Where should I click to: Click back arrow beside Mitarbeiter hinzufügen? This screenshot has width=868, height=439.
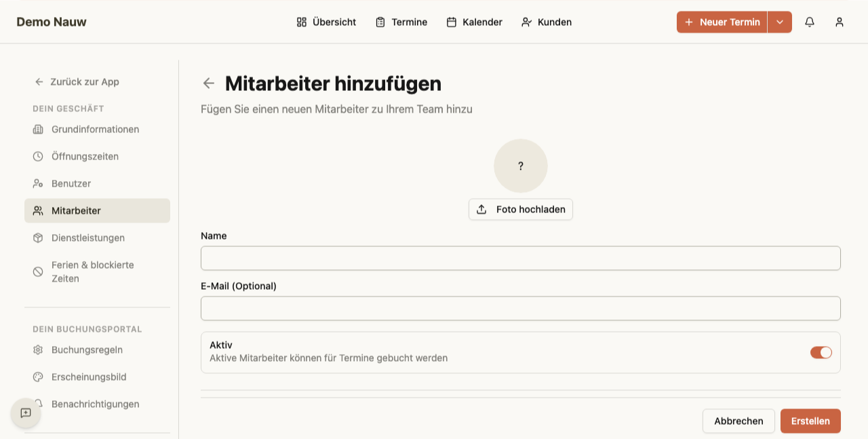(x=209, y=83)
